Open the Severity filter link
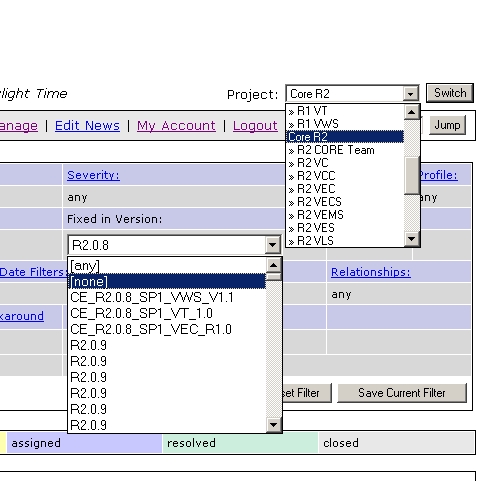The image size is (479, 481). click(93, 175)
